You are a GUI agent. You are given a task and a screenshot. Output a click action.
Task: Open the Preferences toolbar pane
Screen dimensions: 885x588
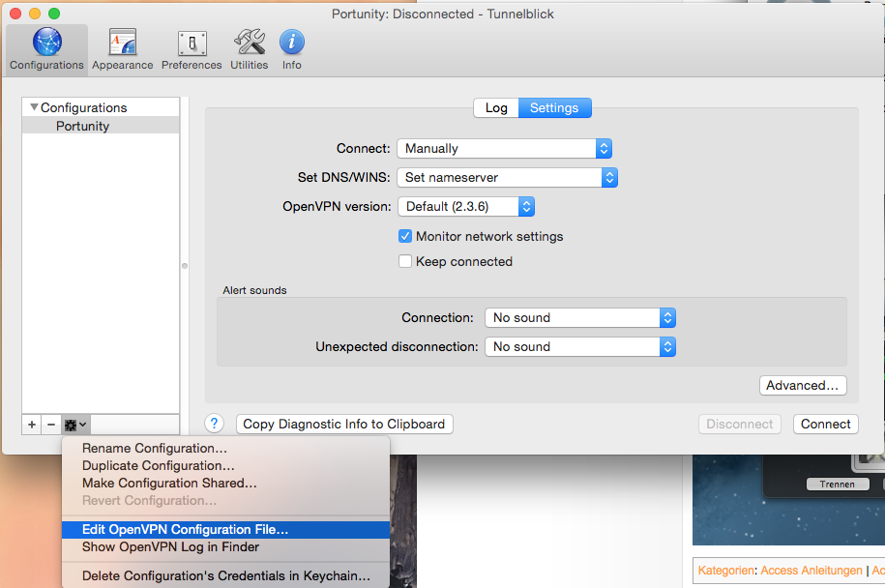192,49
